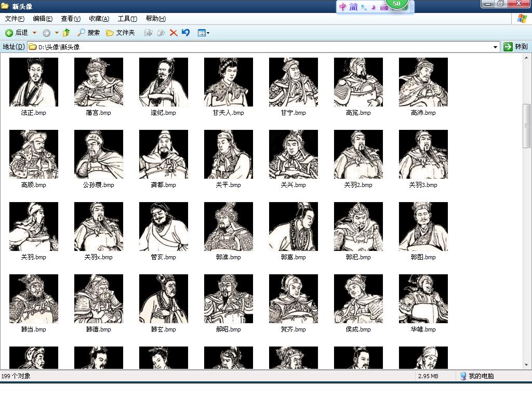Click the 后退 (Back) toolbar button

click(x=17, y=33)
